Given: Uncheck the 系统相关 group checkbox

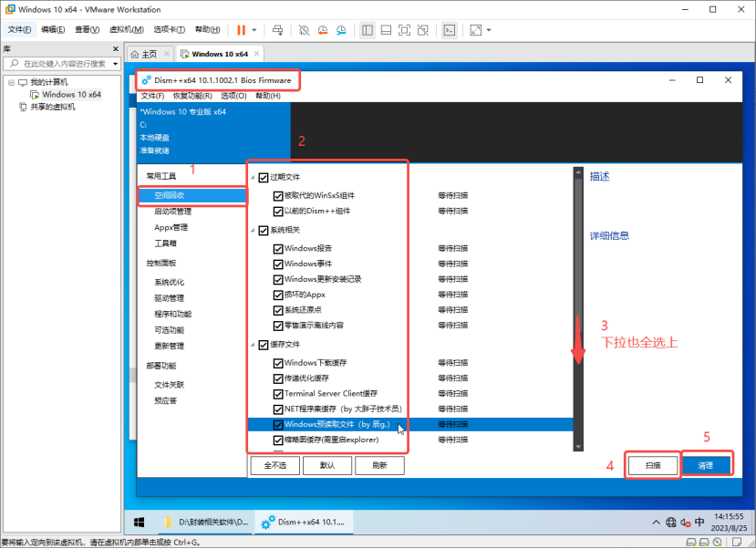Looking at the screenshot, I should [x=264, y=231].
